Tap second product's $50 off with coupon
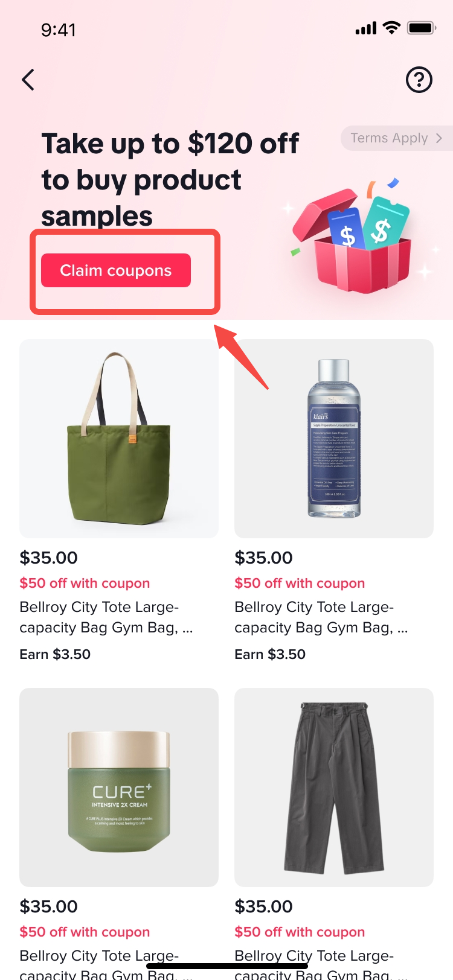453x980 pixels. coord(300,583)
